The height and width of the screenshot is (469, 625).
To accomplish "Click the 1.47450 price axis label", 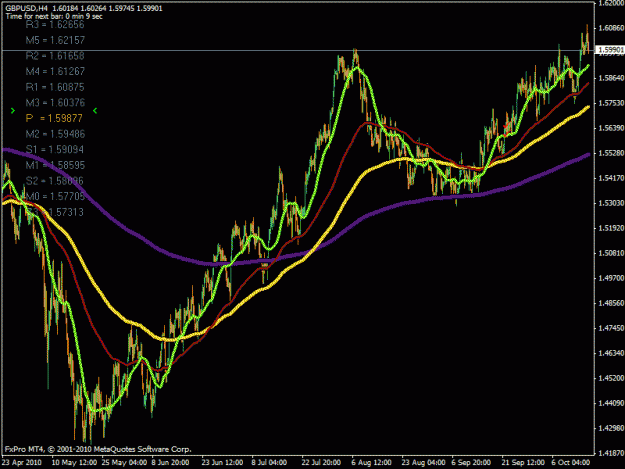I will [611, 328].
